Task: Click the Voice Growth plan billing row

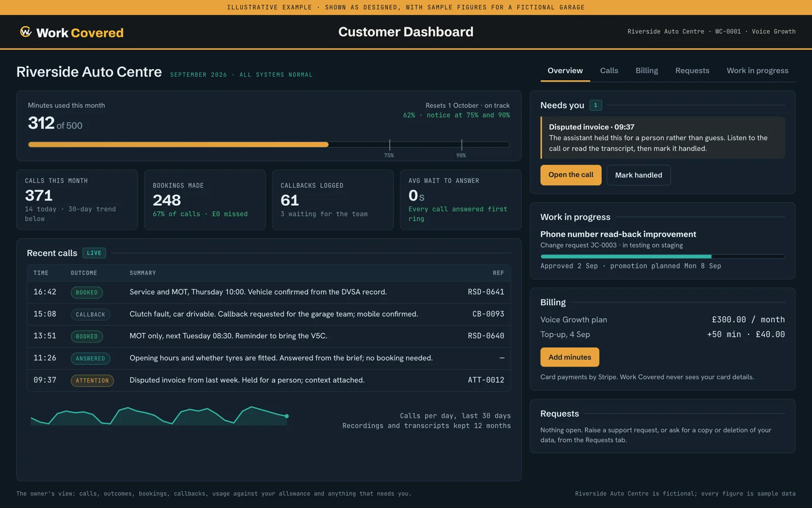Action: pos(662,320)
